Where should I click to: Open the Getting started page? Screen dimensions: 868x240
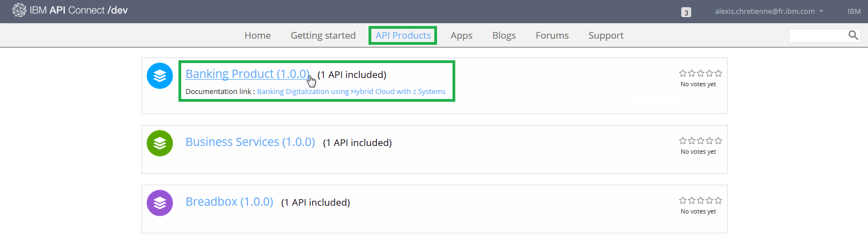click(x=323, y=35)
